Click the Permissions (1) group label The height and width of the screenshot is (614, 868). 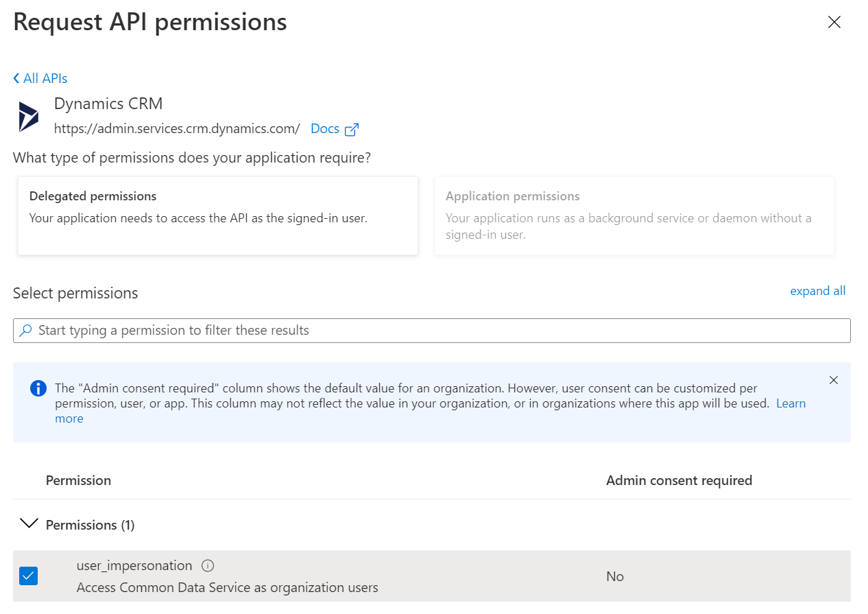point(90,525)
